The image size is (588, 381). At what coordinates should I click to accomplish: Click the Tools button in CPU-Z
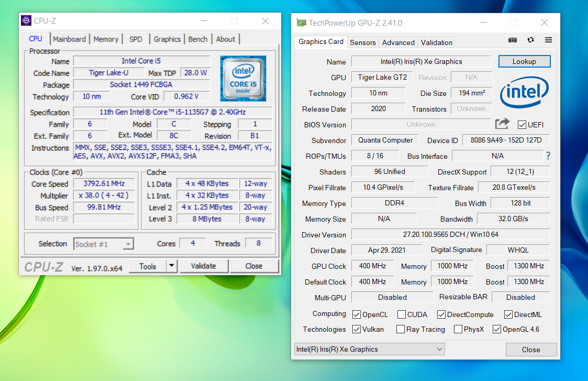click(x=148, y=266)
